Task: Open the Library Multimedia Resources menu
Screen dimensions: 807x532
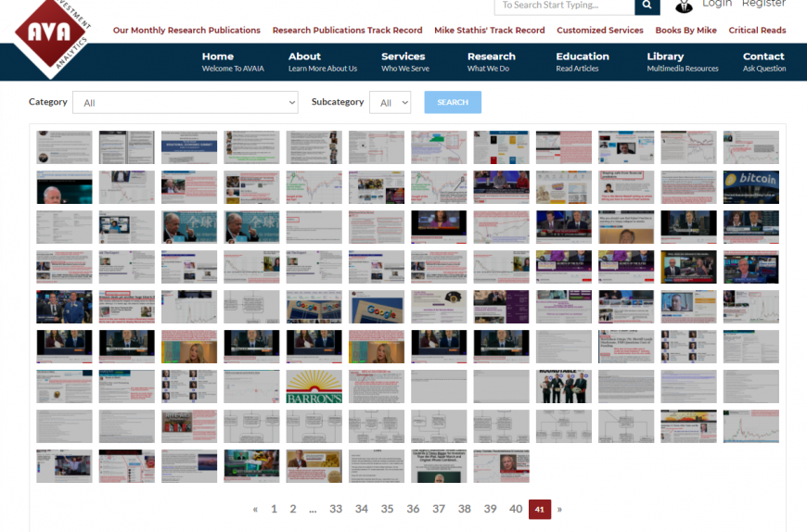Action: (x=682, y=61)
